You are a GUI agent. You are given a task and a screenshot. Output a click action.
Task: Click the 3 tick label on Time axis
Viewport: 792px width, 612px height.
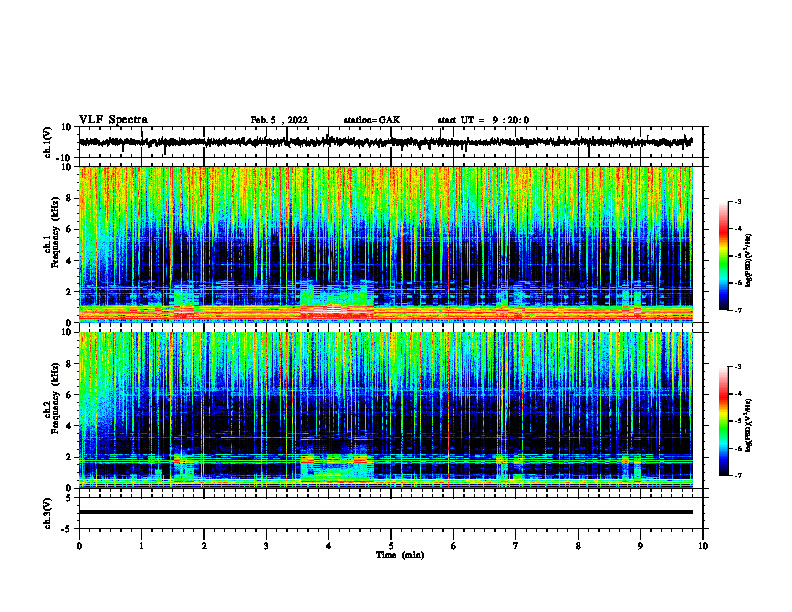(266, 546)
